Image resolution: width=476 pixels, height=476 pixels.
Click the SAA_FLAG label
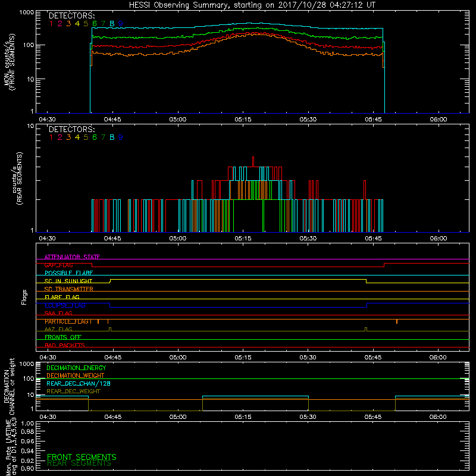(x=58, y=313)
